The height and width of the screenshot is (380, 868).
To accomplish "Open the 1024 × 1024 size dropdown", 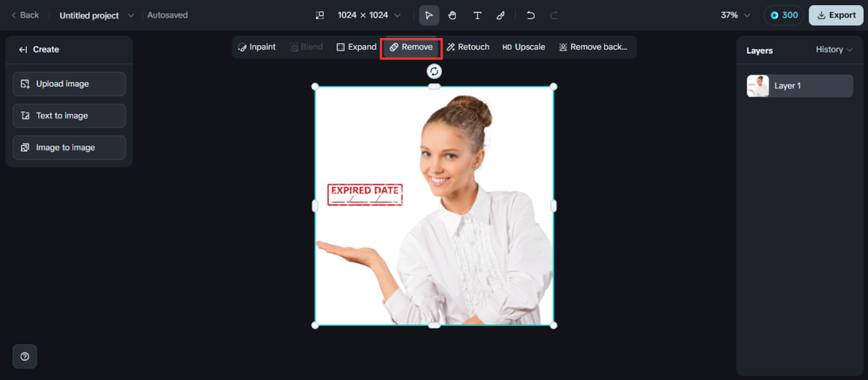I will click(x=369, y=15).
